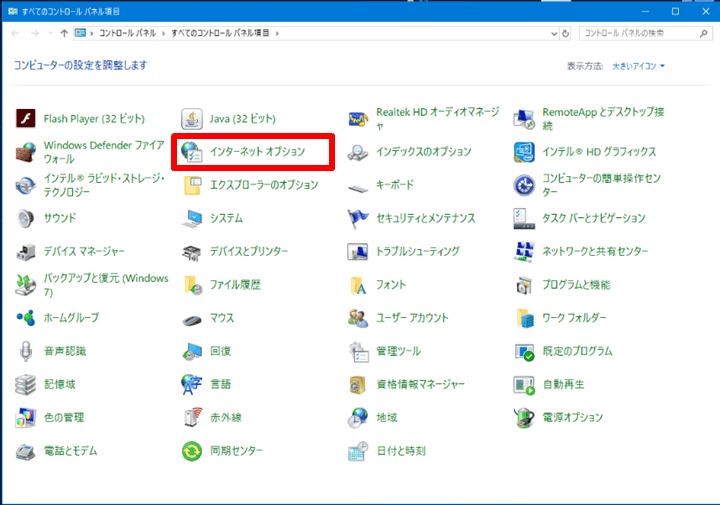This screenshot has height=505, width=720.
Task: Expand the chevron before コントロール パネル breadcrumb
Action: 92,34
